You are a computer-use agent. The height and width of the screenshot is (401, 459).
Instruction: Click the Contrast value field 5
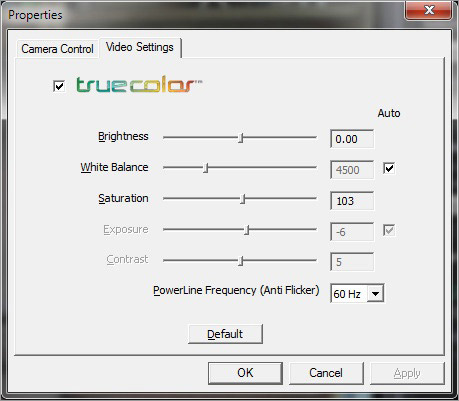tap(352, 262)
